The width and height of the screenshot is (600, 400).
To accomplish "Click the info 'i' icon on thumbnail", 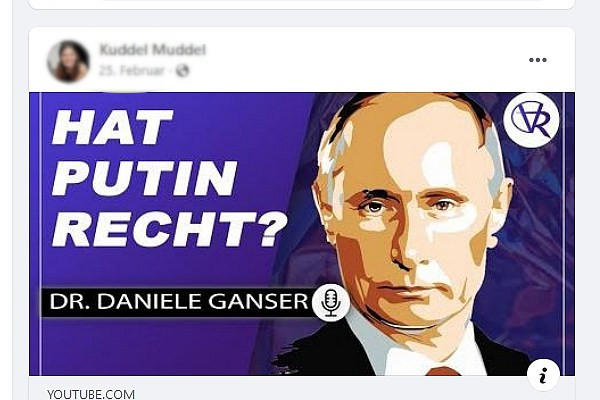I will click(543, 375).
